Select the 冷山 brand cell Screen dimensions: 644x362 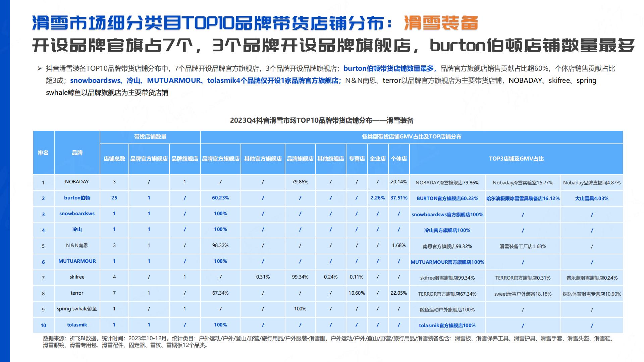[77, 230]
